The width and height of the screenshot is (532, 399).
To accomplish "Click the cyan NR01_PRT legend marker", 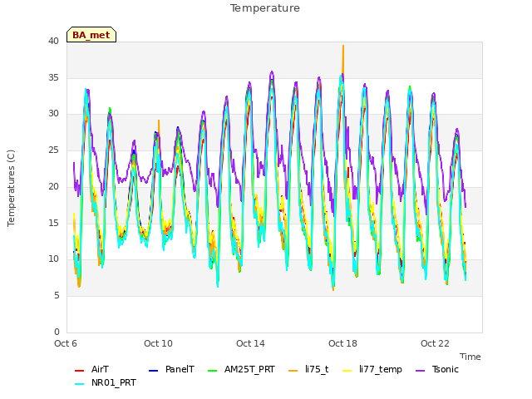I will pyautogui.click(x=79, y=383).
